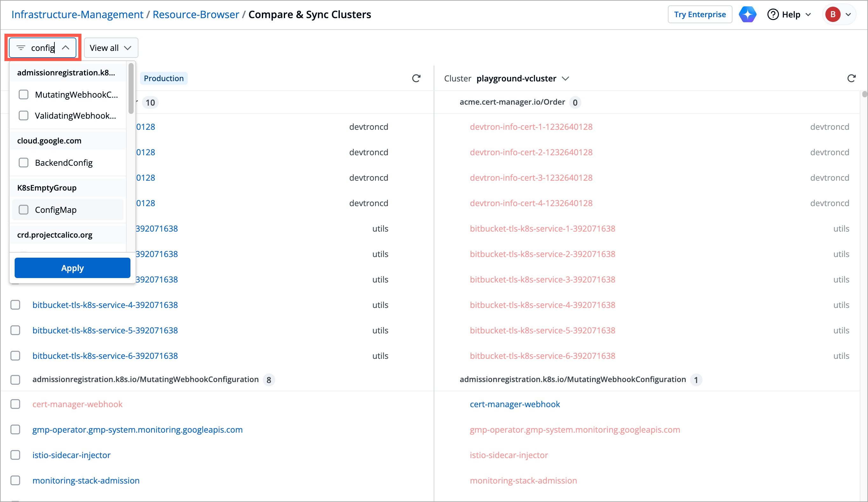Check the ValidatingWebhook filter checkbox

coord(24,116)
